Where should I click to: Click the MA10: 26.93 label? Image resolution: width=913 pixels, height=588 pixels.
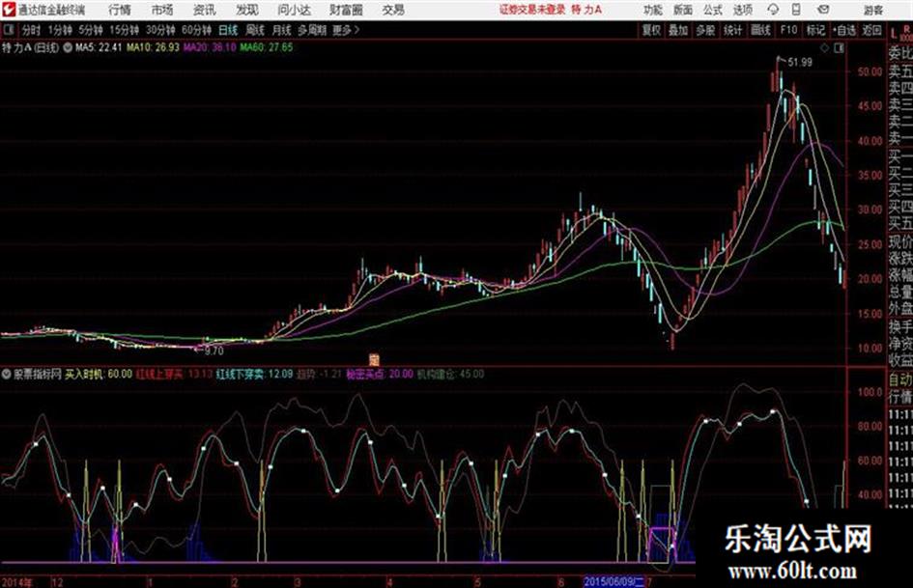tap(154, 47)
